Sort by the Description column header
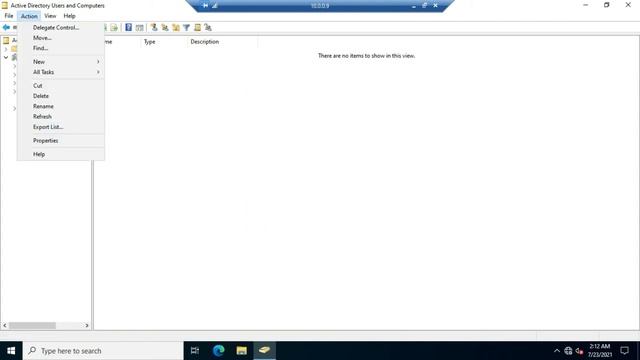Image resolution: width=640 pixels, height=360 pixels. pos(222,42)
